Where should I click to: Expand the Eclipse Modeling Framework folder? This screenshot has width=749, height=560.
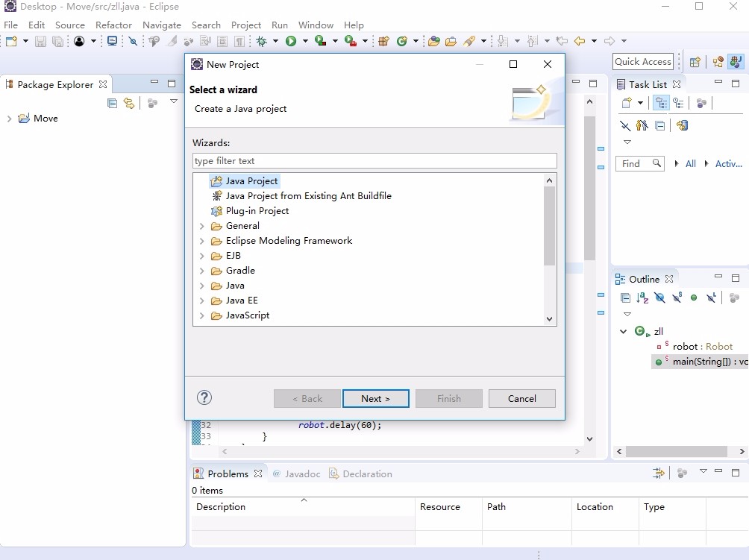pos(201,241)
